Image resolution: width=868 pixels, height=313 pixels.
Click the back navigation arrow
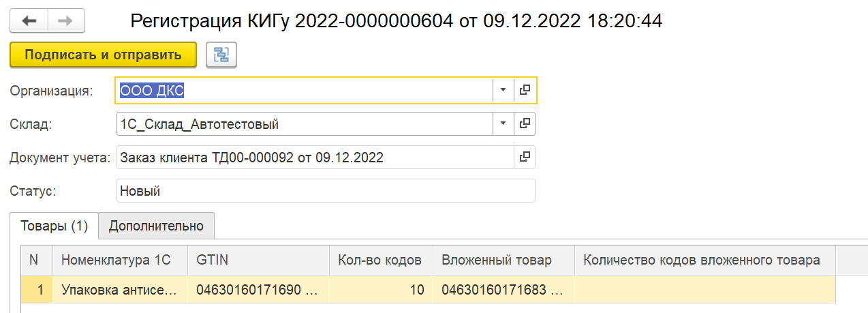29,21
